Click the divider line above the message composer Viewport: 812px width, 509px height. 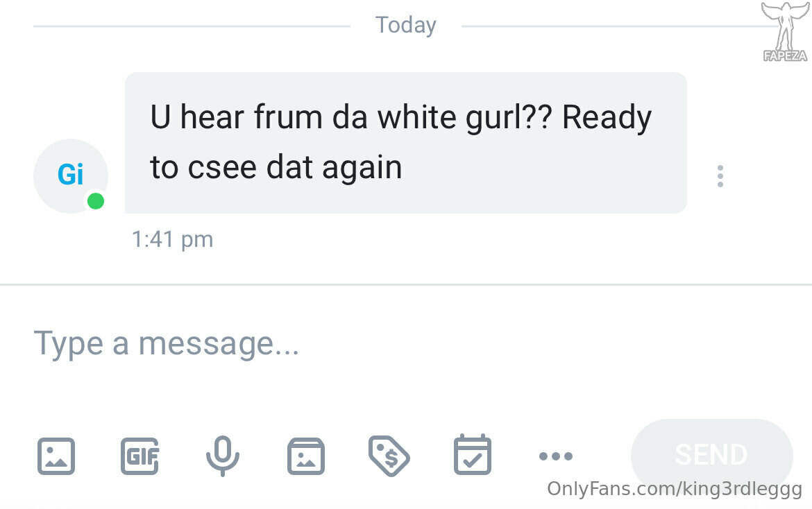coord(406,284)
